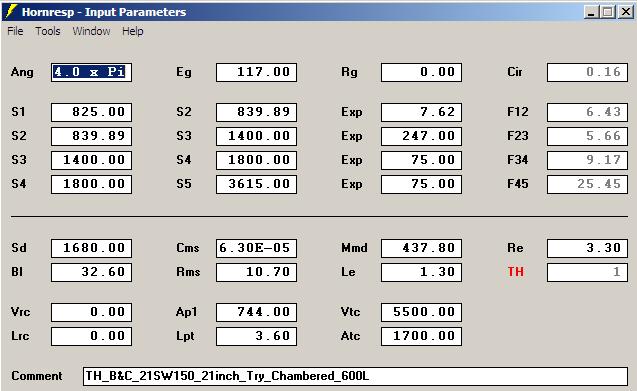Click the Comment text field
This screenshot has height=391, width=637.
coord(355,376)
